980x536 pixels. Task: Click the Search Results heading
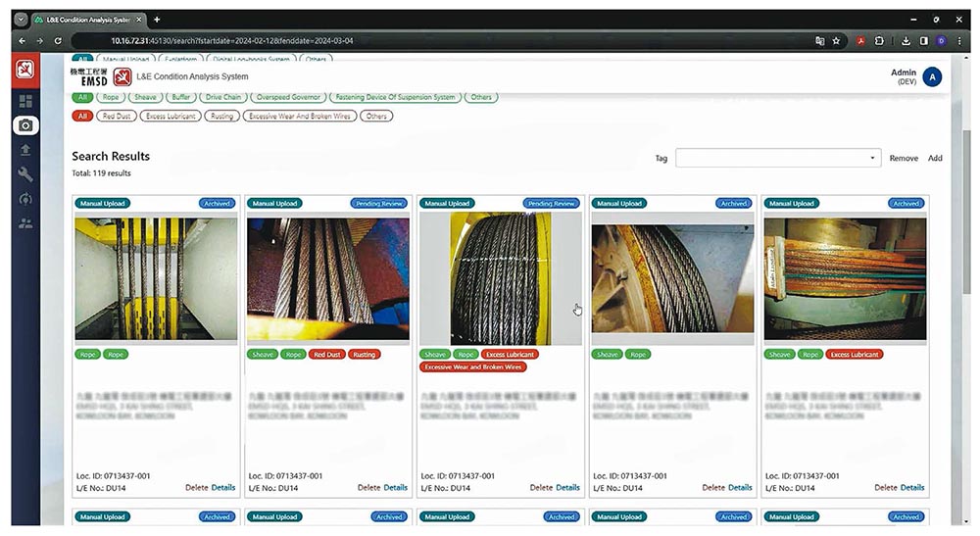(x=111, y=156)
